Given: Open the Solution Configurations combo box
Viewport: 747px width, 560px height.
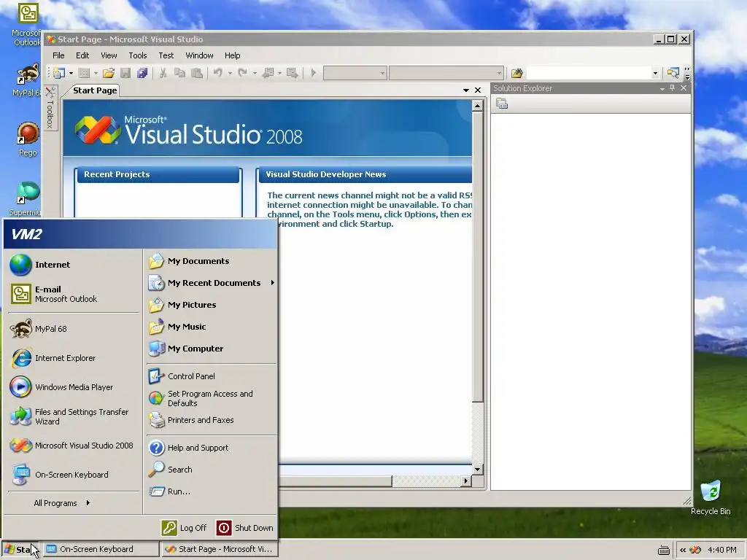Looking at the screenshot, I should click(x=355, y=73).
